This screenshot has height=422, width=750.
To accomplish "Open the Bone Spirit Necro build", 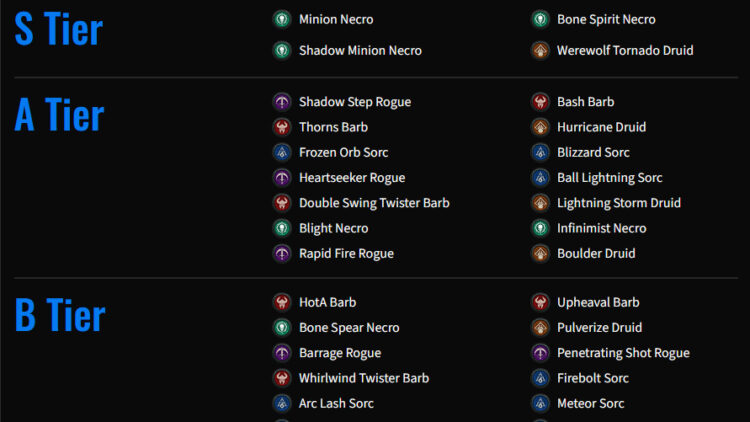I will pos(606,20).
